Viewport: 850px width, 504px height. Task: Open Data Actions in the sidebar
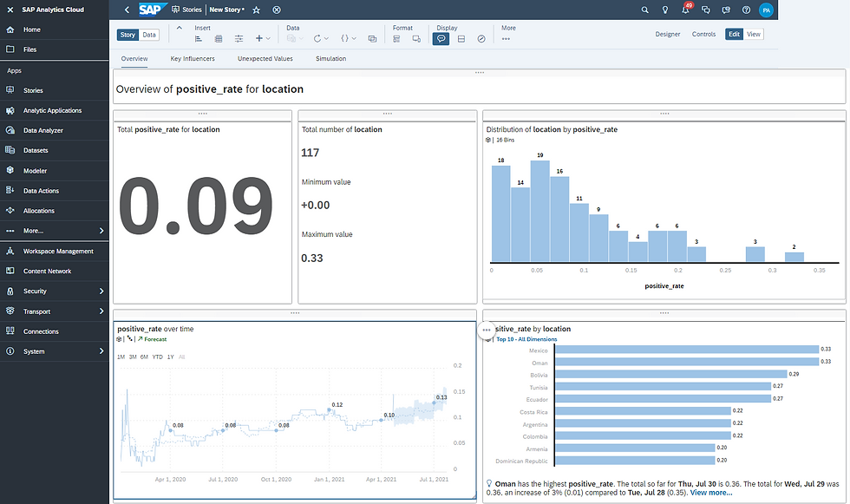click(54, 190)
